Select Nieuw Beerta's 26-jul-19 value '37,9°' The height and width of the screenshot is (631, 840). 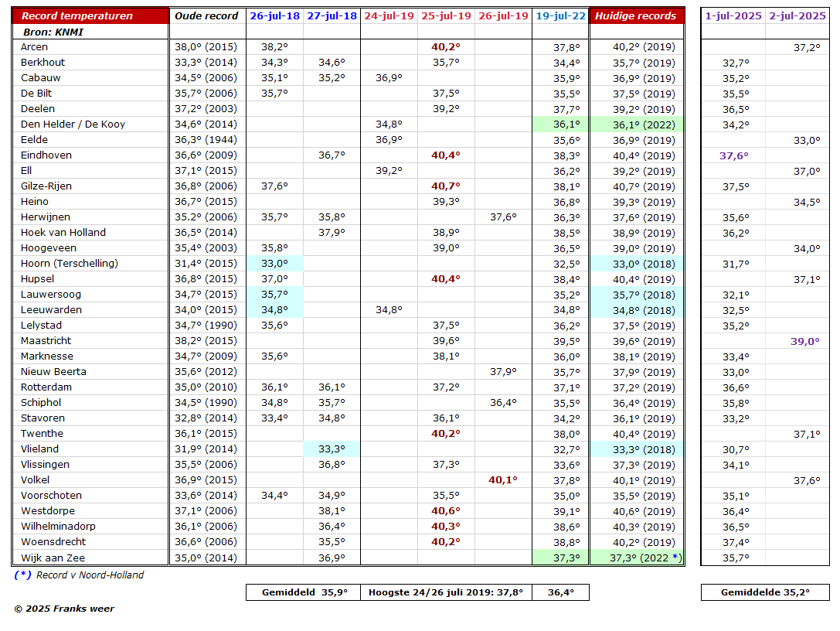click(x=504, y=372)
